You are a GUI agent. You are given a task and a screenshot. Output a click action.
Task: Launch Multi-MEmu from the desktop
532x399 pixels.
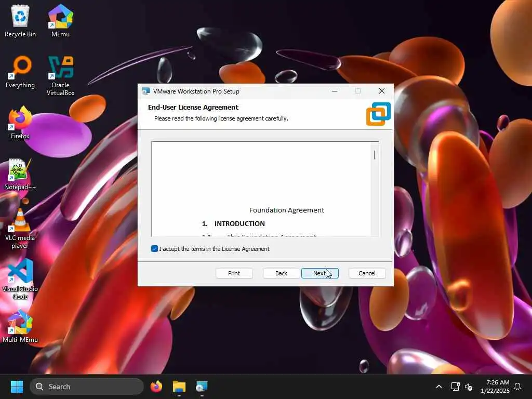click(x=20, y=326)
